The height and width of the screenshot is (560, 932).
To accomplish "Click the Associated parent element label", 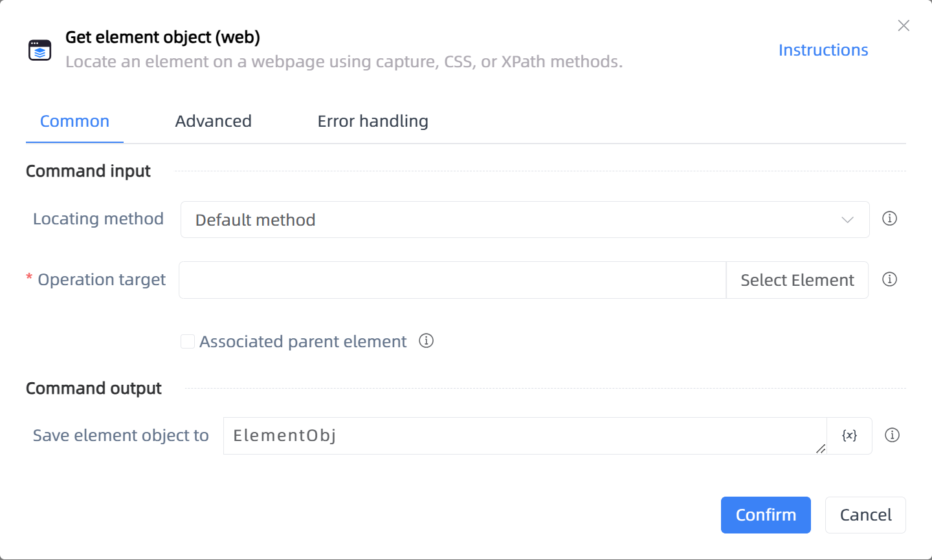I will [x=303, y=341].
